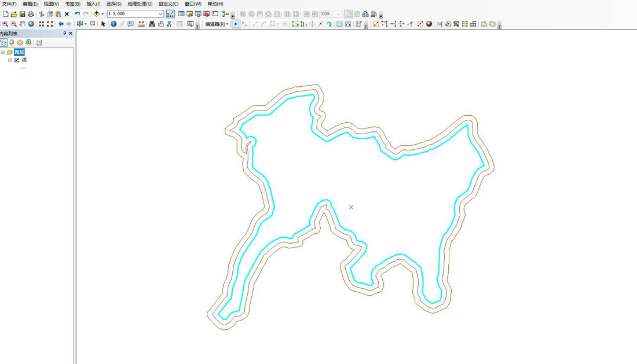
Task: Click the Add Data button
Action: (x=96, y=14)
